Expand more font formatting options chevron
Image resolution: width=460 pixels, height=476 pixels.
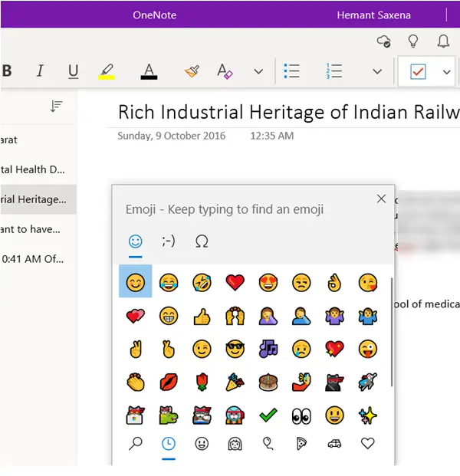pyautogui.click(x=258, y=71)
